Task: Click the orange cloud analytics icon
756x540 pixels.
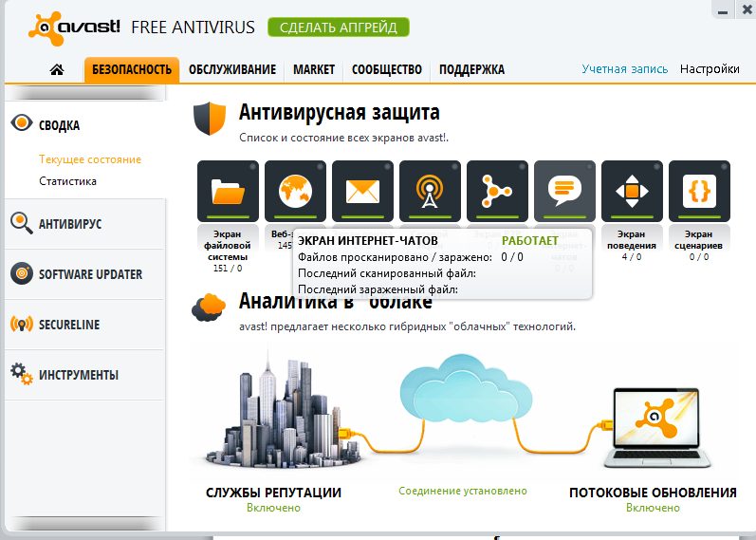Action: coord(209,307)
